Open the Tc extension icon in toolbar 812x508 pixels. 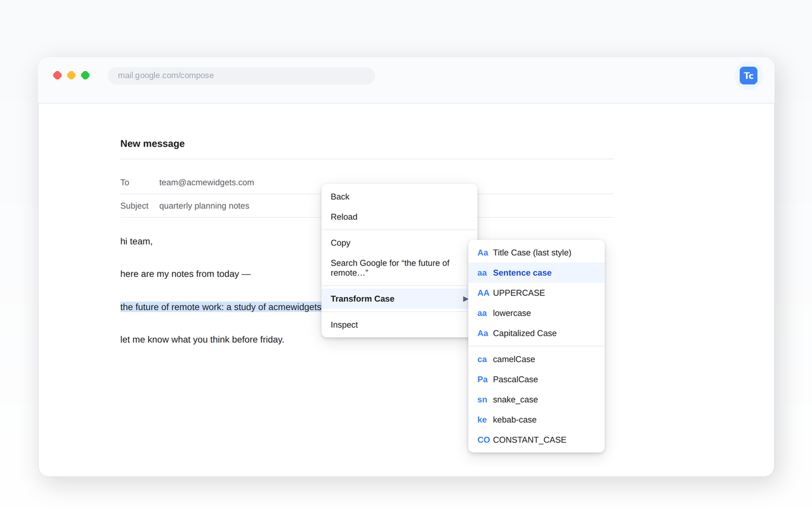point(749,76)
